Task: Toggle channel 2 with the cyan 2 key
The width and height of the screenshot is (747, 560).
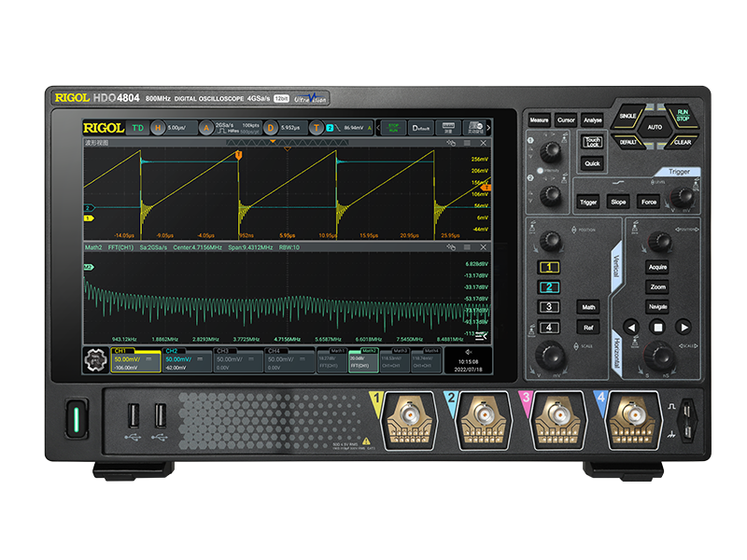Action: pyautogui.click(x=549, y=287)
